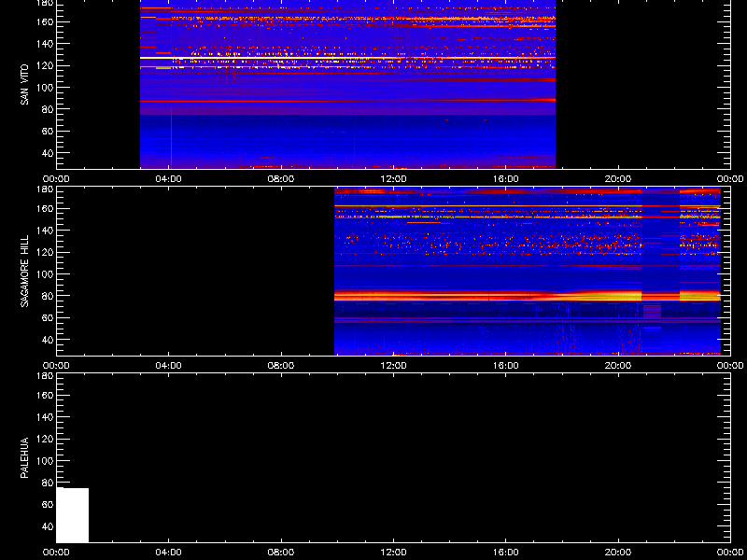Select the 12:00 tick label under Palehua plot

tap(393, 553)
